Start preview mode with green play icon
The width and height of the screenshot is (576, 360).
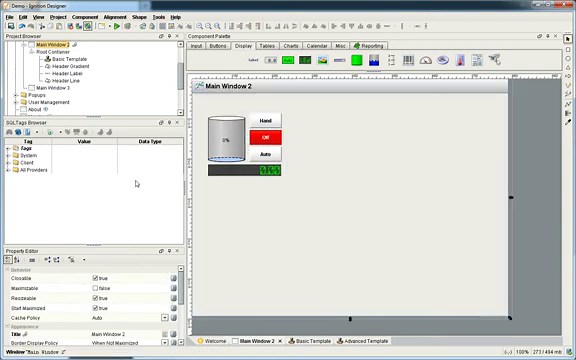point(117,26)
